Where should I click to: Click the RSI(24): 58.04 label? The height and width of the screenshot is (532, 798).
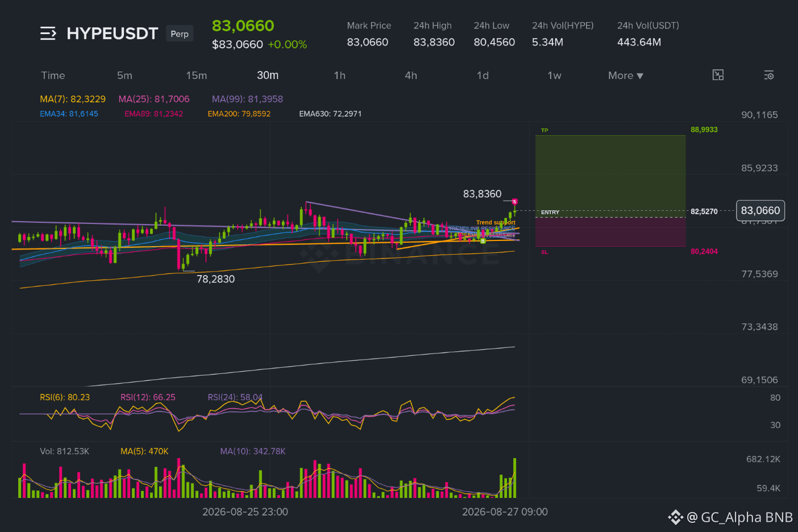235,397
